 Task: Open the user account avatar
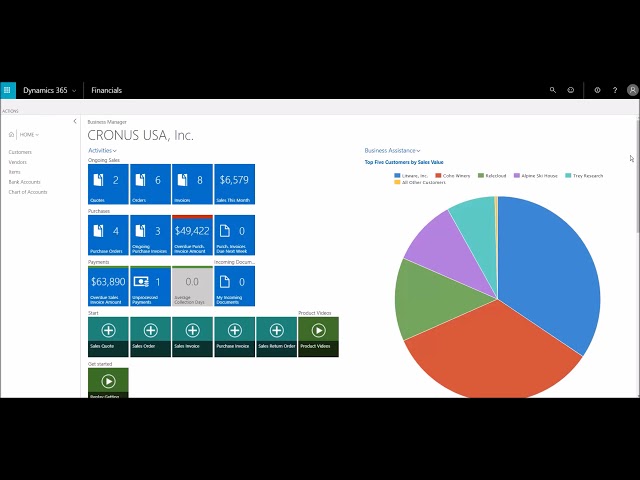click(632, 90)
